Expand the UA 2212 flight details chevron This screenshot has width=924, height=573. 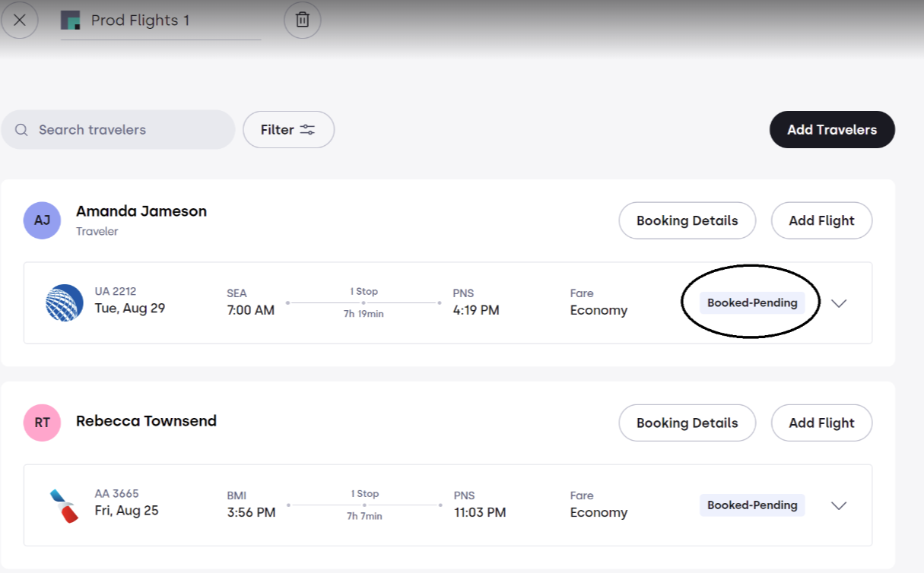(839, 303)
